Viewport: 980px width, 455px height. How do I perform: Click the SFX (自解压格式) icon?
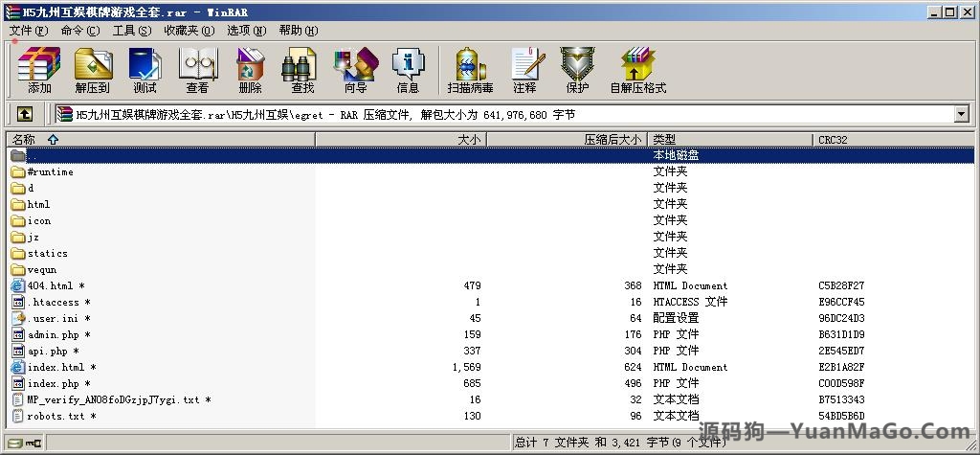tap(638, 70)
